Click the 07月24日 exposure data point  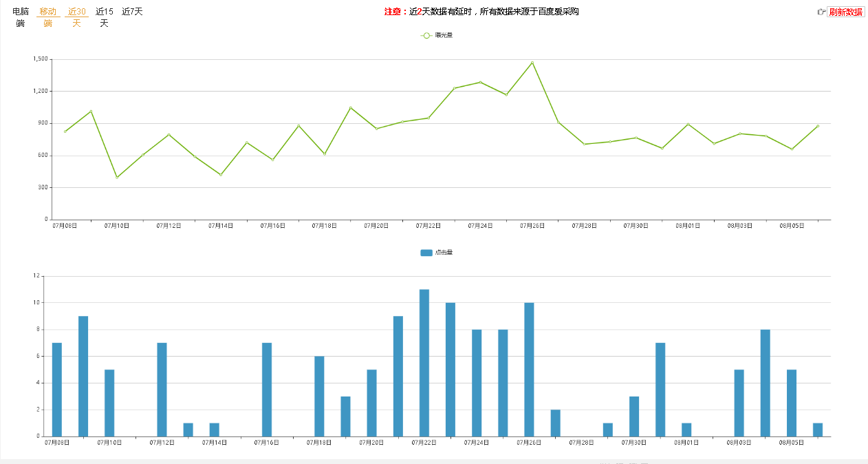click(x=480, y=82)
